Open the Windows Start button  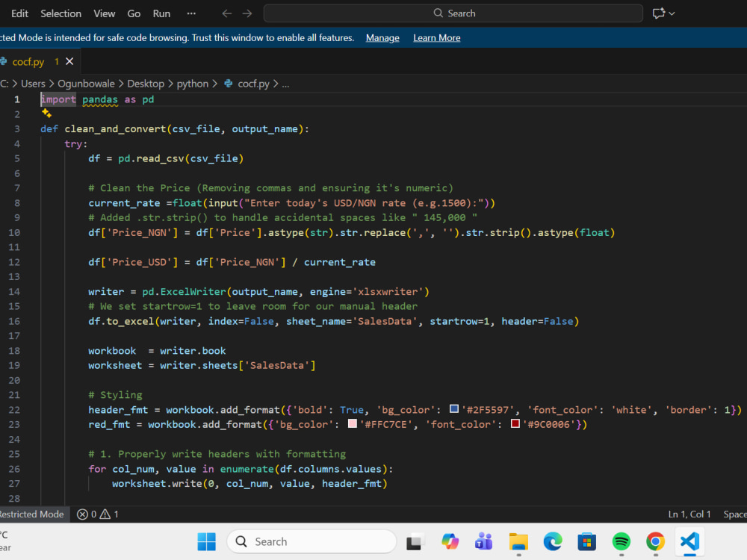click(206, 541)
